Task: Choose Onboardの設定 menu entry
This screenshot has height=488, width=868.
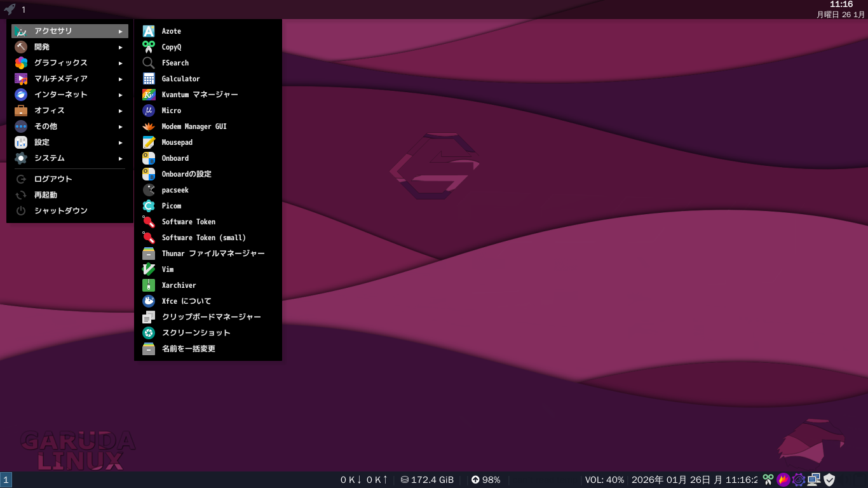Action: [x=208, y=174]
